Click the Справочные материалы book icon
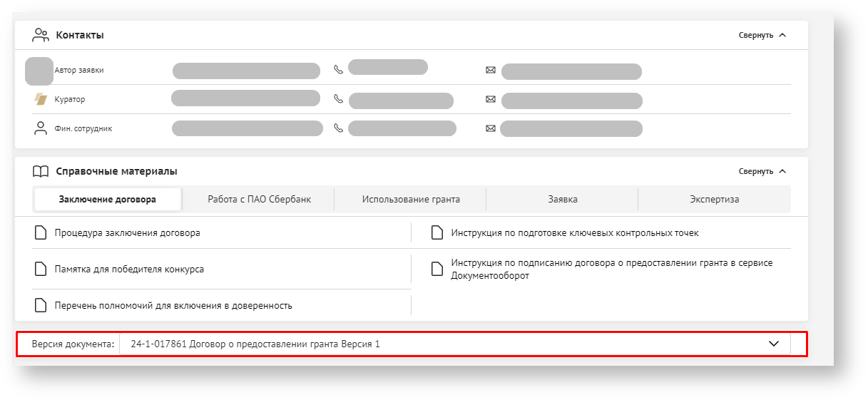Screen dimensions: 868x400 (x=41, y=171)
